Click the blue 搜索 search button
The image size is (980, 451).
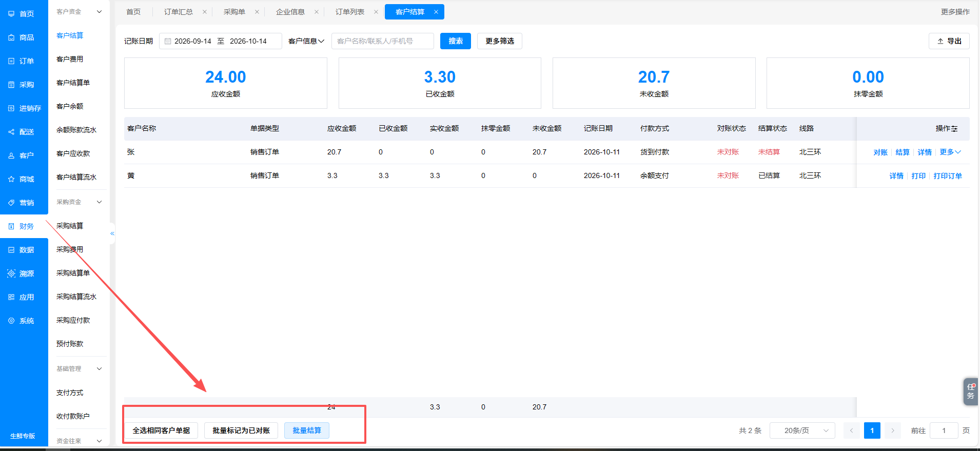[456, 41]
